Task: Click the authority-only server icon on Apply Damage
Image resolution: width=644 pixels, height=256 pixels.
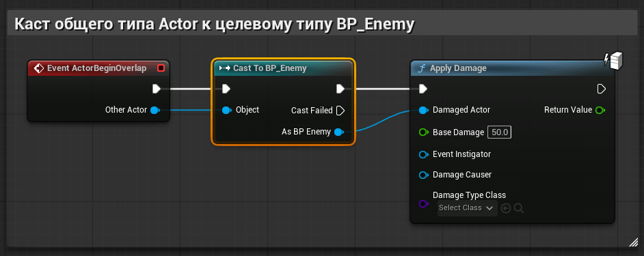Action: pos(614,61)
